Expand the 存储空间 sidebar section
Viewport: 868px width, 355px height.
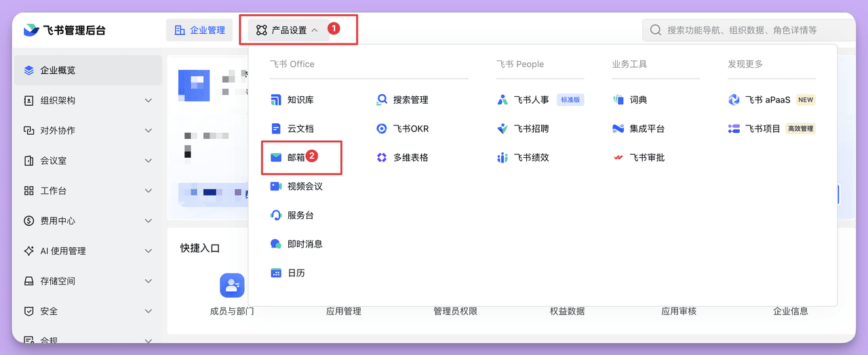click(149, 281)
